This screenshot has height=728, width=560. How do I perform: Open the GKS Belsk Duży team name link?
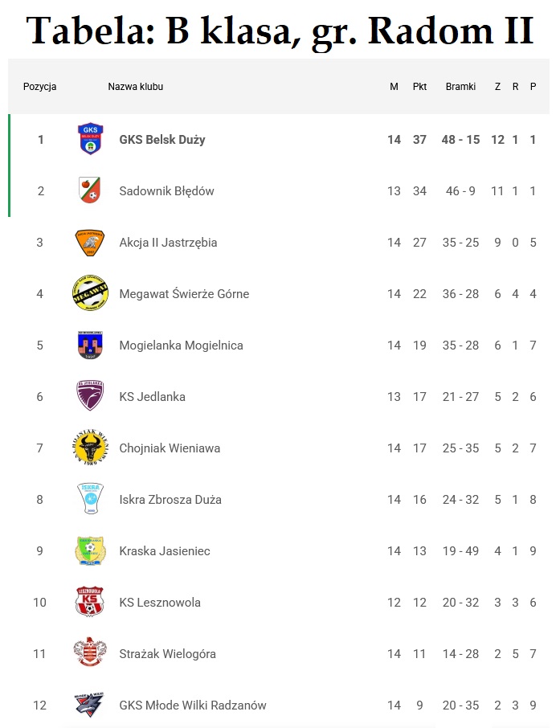162,140
